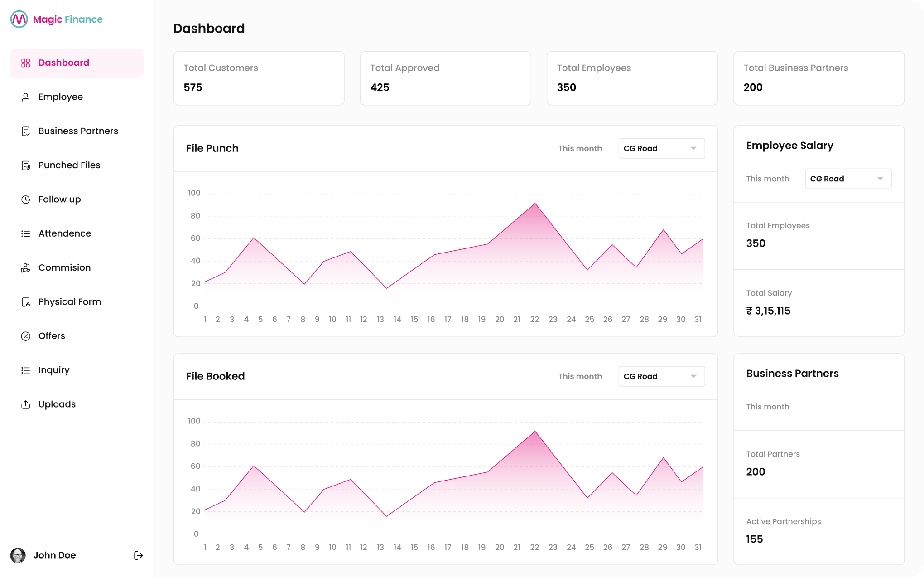Open the Inquiry section
Image resolution: width=924 pixels, height=578 pixels.
pos(54,370)
